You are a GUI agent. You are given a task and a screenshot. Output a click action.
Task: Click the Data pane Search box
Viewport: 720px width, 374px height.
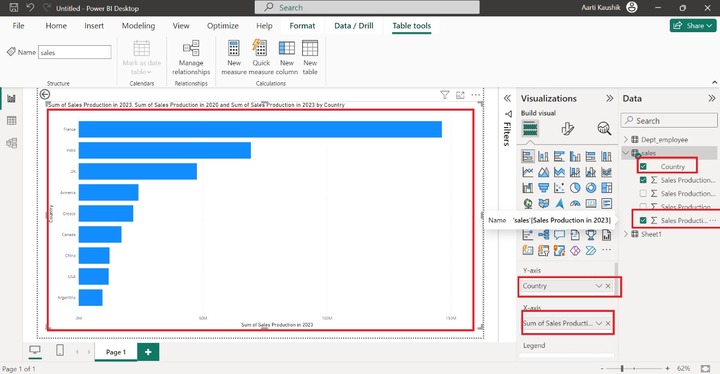669,121
